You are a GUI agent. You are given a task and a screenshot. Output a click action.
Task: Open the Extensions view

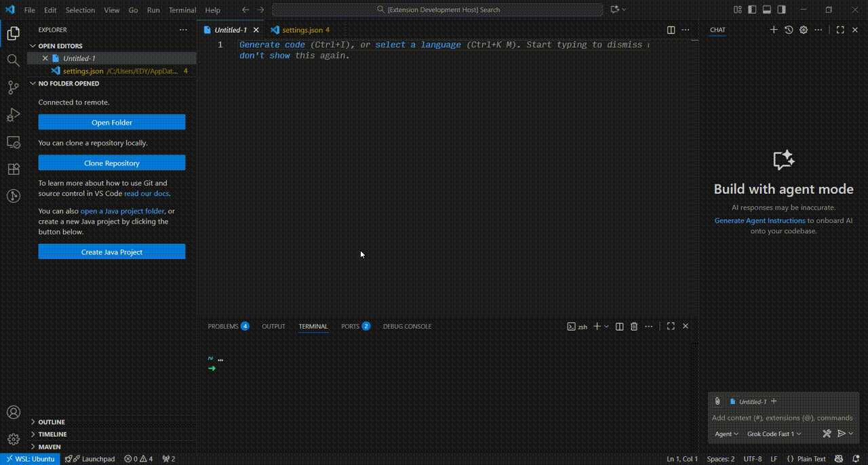[13, 169]
